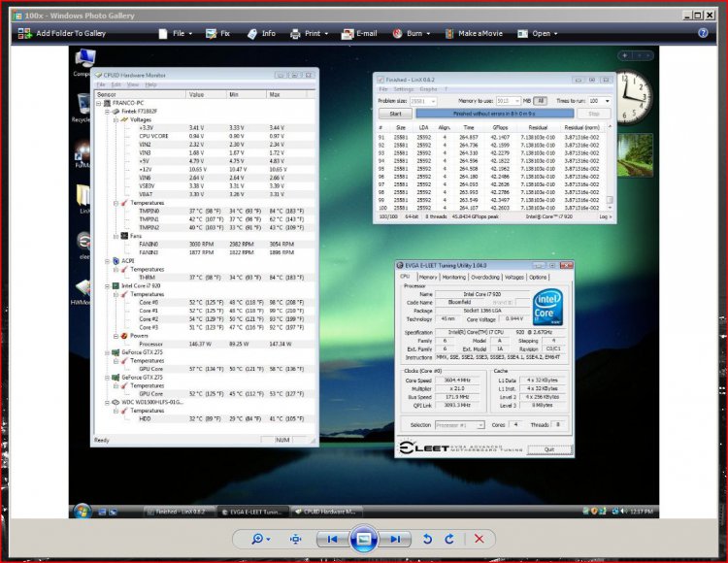Toggle the All memory button in LinX
The image size is (728, 563).
pyautogui.click(x=540, y=101)
